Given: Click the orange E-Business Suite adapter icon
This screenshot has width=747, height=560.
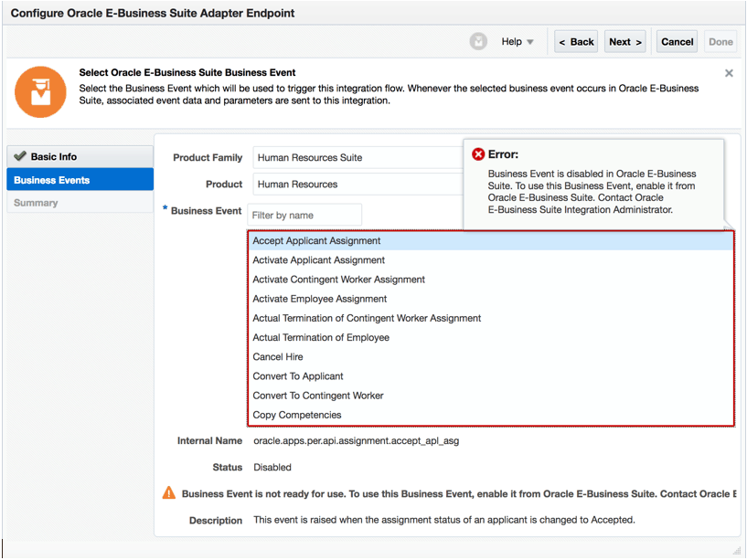Looking at the screenshot, I should coord(40,92).
